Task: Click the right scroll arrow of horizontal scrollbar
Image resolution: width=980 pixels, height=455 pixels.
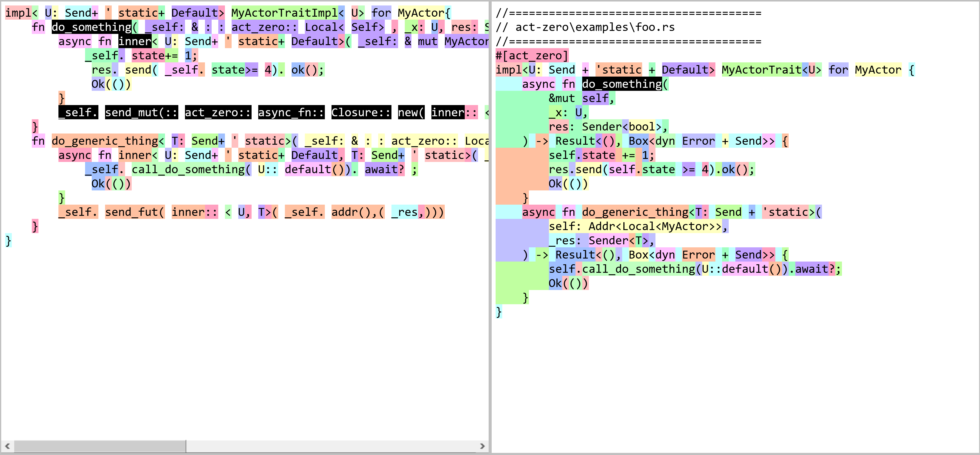Action: click(x=482, y=446)
